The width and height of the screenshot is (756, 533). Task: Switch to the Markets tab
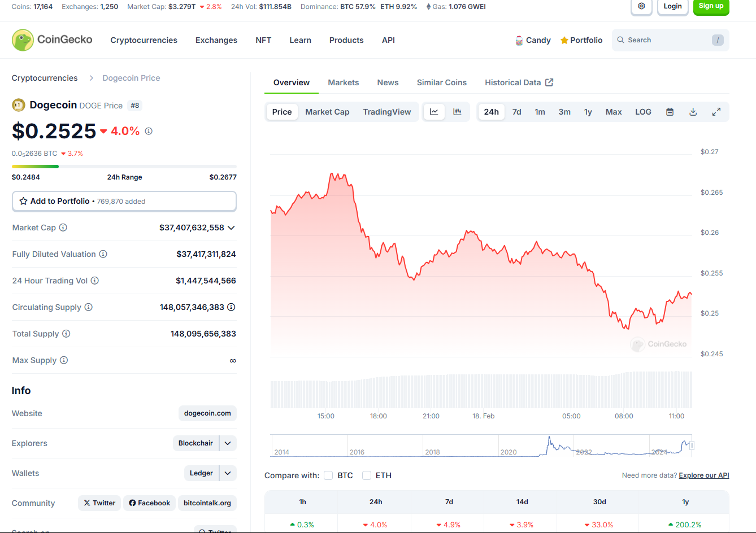coord(344,82)
